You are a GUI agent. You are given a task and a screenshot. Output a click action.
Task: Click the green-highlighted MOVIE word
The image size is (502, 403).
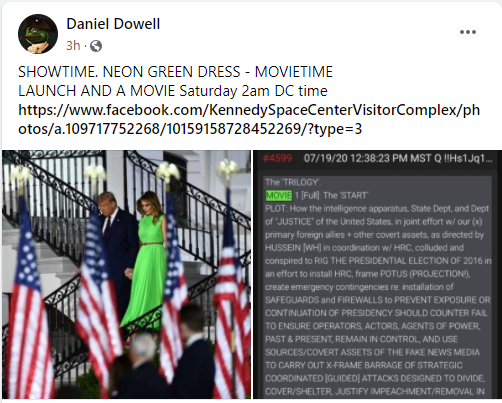(x=279, y=195)
